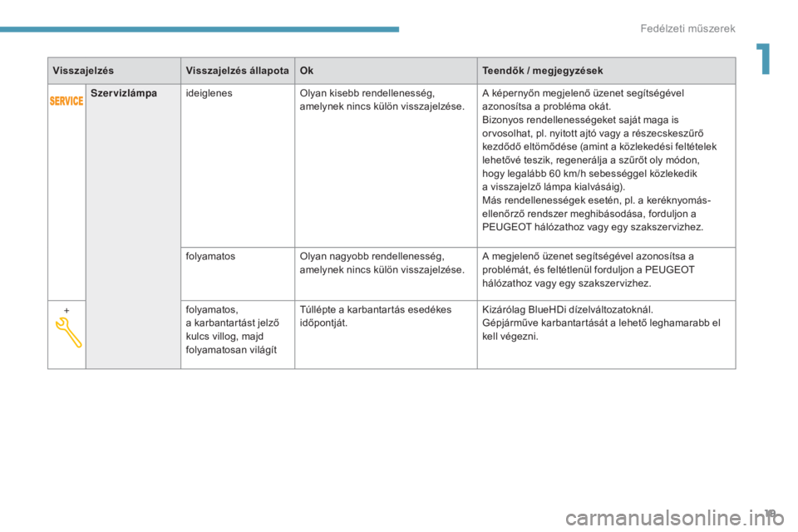
Task: Click the yellow wrench maintenance icon
Action: tap(68, 332)
